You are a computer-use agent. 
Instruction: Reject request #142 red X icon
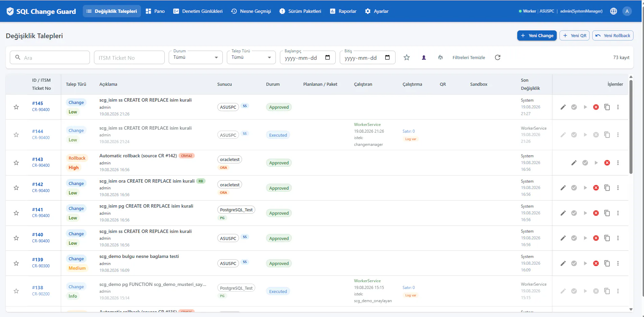[596, 188]
